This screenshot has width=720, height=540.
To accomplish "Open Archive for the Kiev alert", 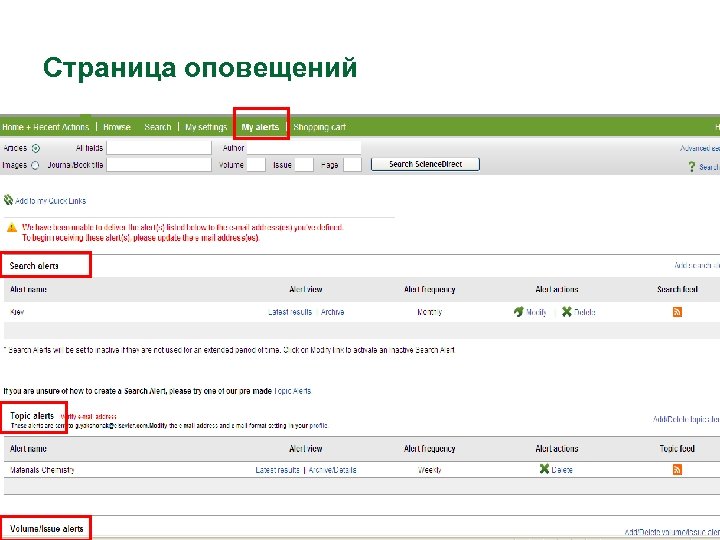I will point(332,312).
